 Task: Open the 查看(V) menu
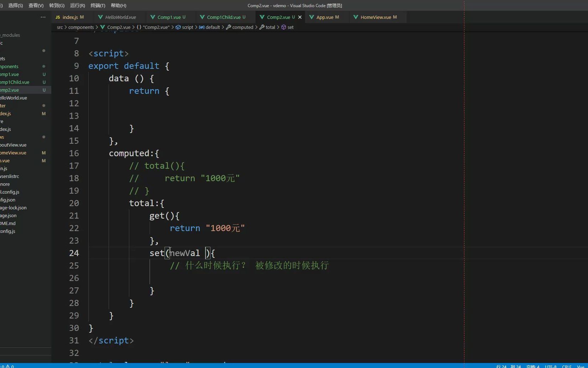click(x=36, y=5)
